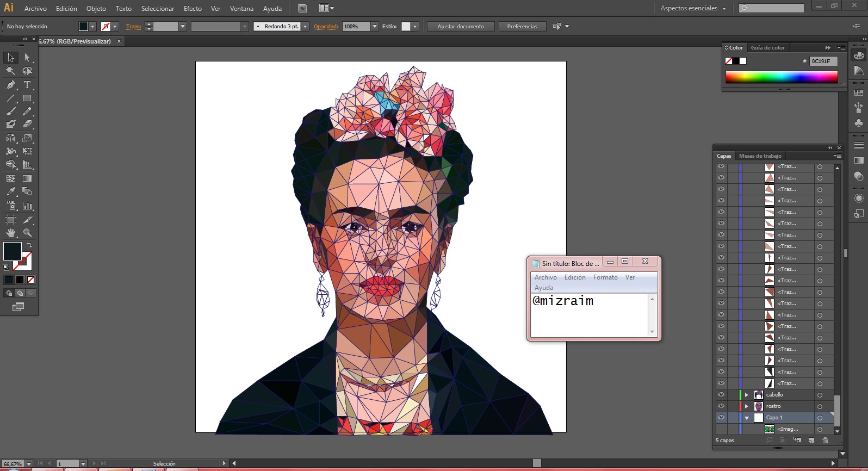Choose the Free Transform tool
This screenshot has height=471, width=868.
tap(27, 151)
